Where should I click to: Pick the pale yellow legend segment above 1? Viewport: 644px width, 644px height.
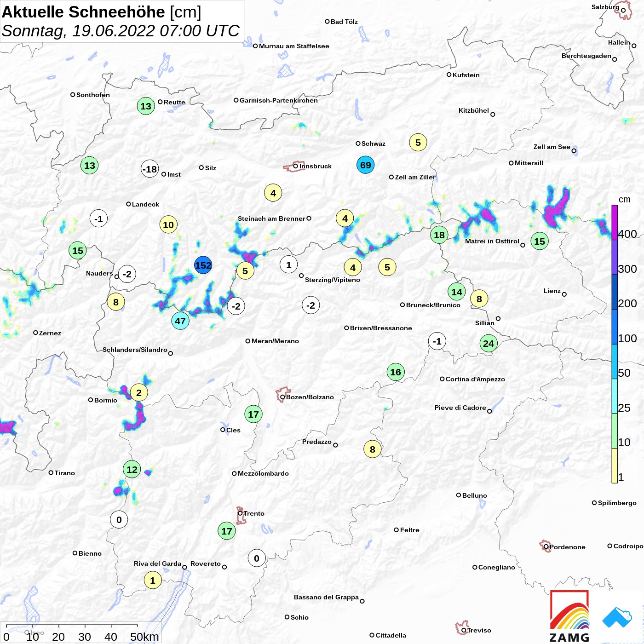[615, 466]
